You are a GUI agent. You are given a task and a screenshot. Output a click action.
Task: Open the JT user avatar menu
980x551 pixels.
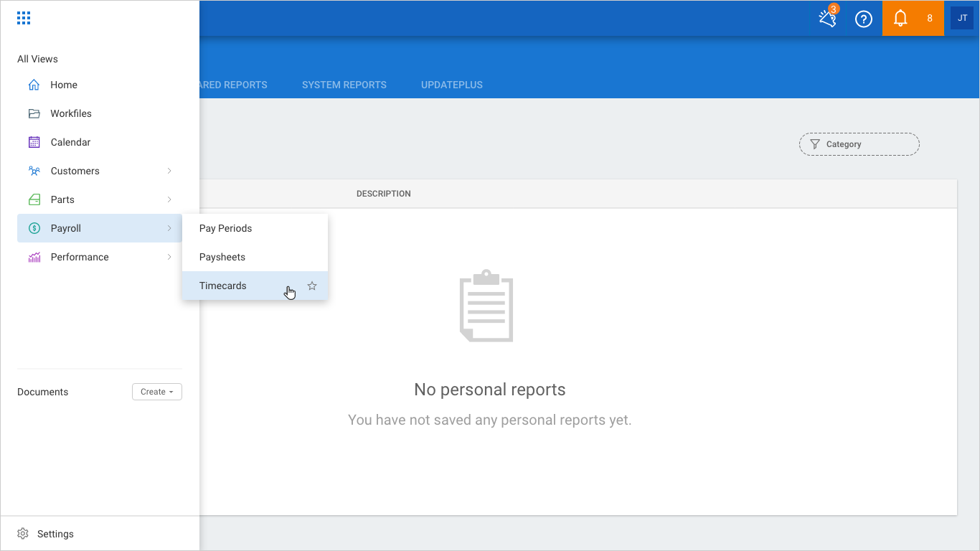tap(962, 18)
